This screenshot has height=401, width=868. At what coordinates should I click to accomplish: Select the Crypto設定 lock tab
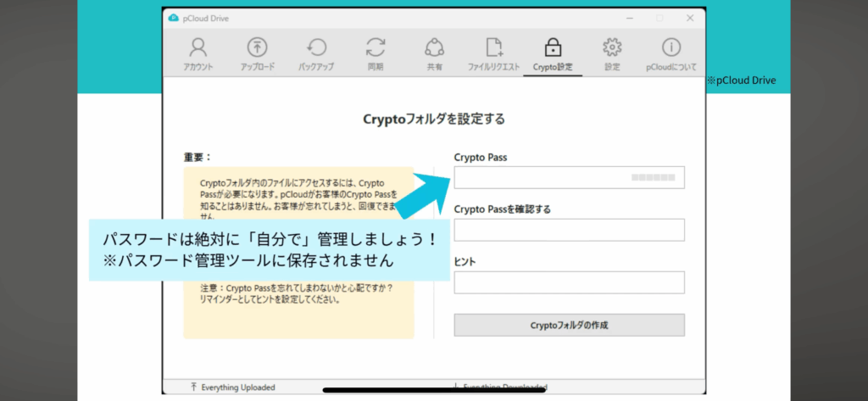click(x=553, y=54)
